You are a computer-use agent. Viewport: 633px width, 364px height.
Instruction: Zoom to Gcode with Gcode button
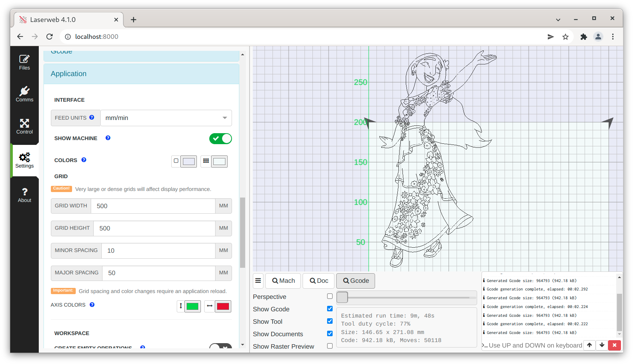356,281
